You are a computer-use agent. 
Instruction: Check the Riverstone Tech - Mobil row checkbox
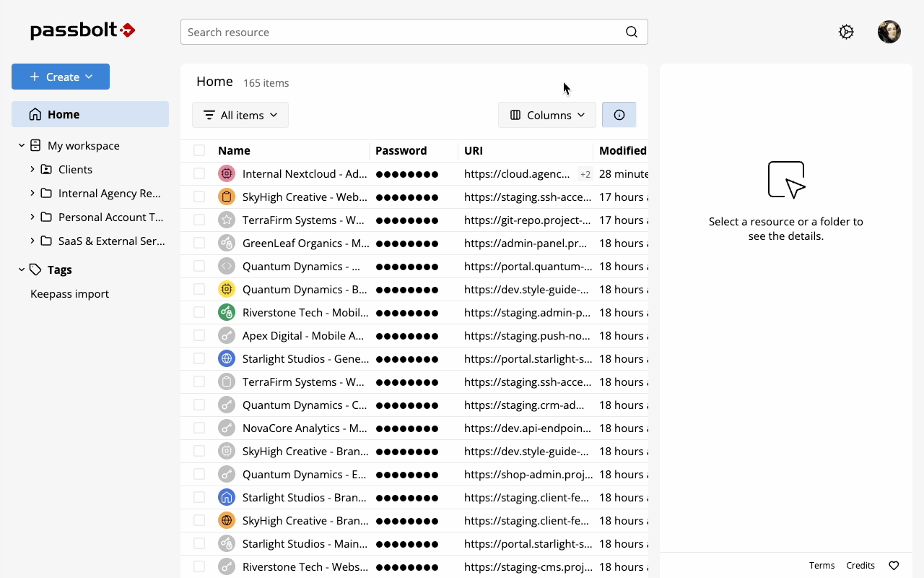199,312
